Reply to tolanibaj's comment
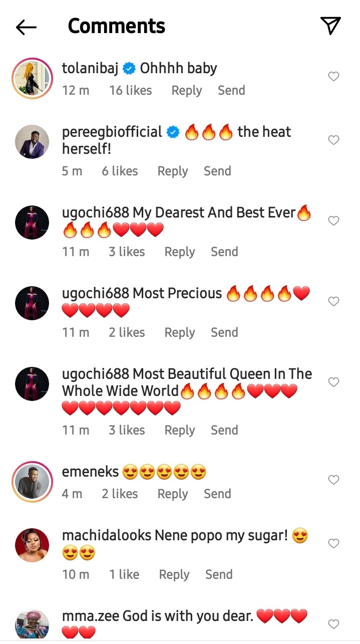The height and width of the screenshot is (644, 360). pos(187,91)
